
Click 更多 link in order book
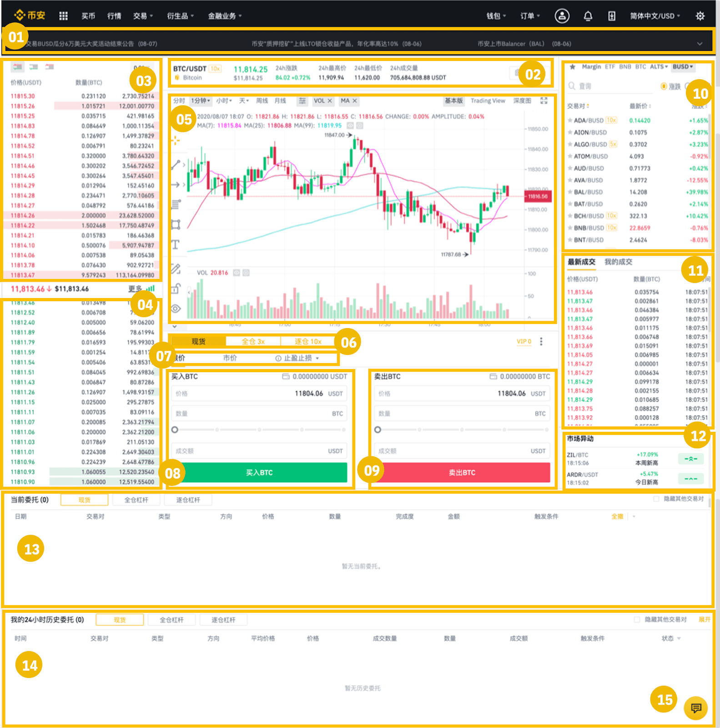point(135,289)
